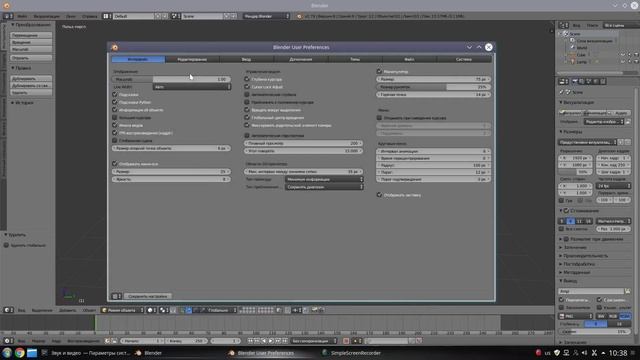The height and width of the screenshot is (360, 640).
Task: Select the World tab icon in Properties
Action: [596, 82]
